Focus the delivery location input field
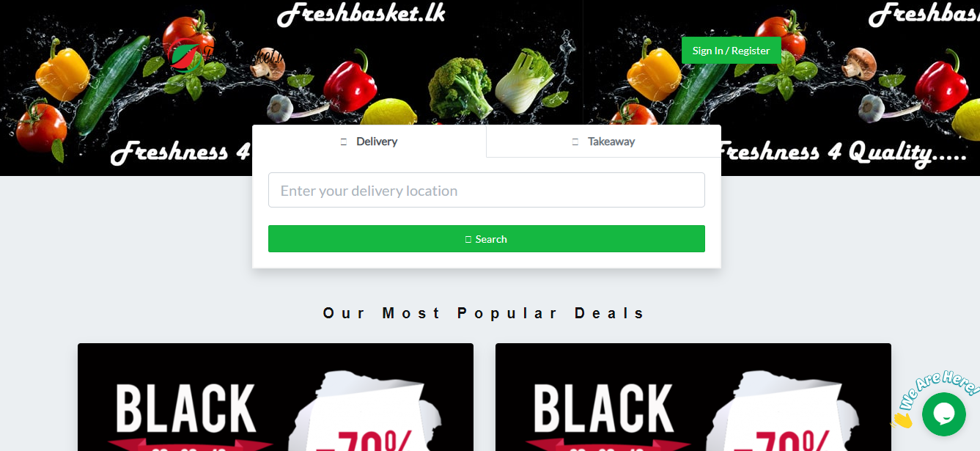980x451 pixels. point(487,190)
